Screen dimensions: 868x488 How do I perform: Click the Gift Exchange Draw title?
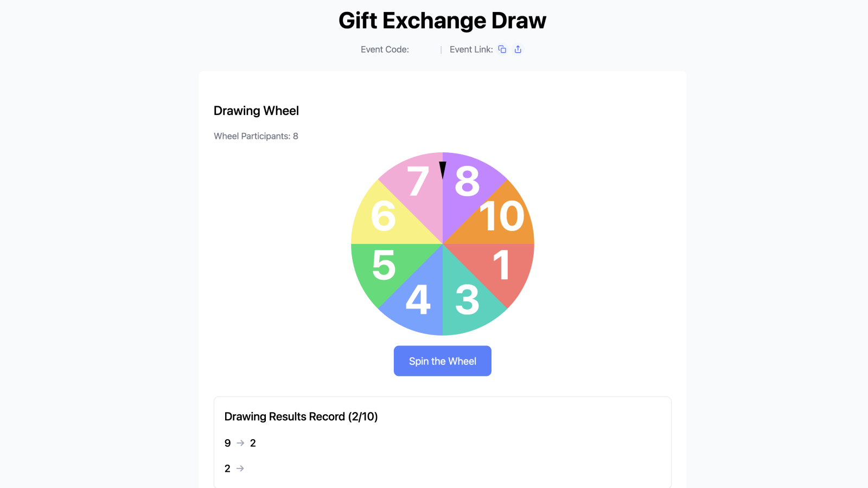coord(442,21)
